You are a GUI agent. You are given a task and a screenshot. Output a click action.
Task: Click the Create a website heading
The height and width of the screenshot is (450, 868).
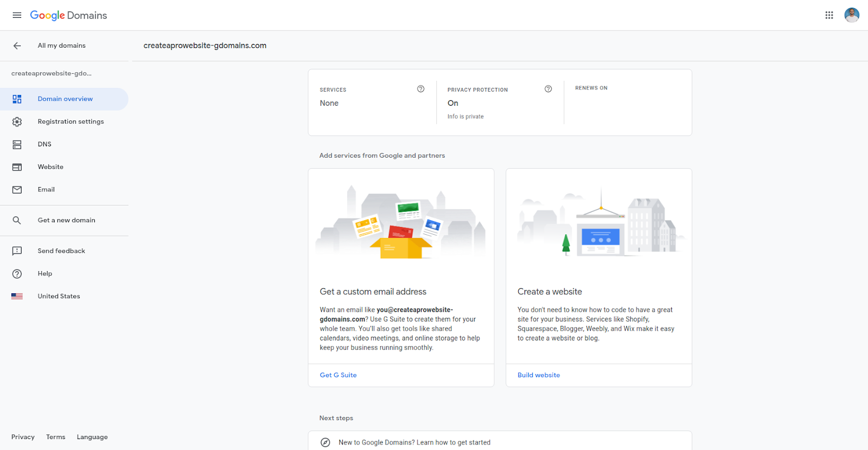click(550, 292)
